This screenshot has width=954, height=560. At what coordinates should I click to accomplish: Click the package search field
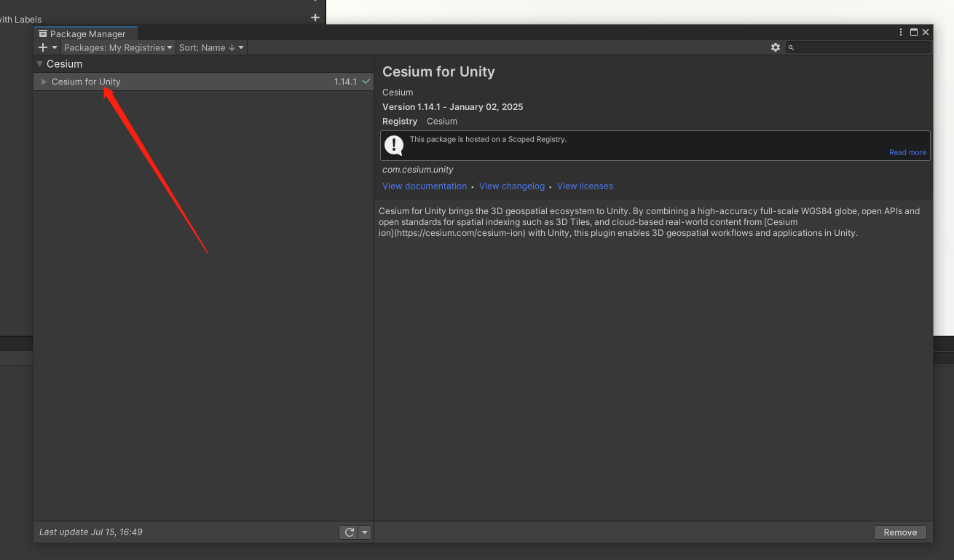pos(859,47)
